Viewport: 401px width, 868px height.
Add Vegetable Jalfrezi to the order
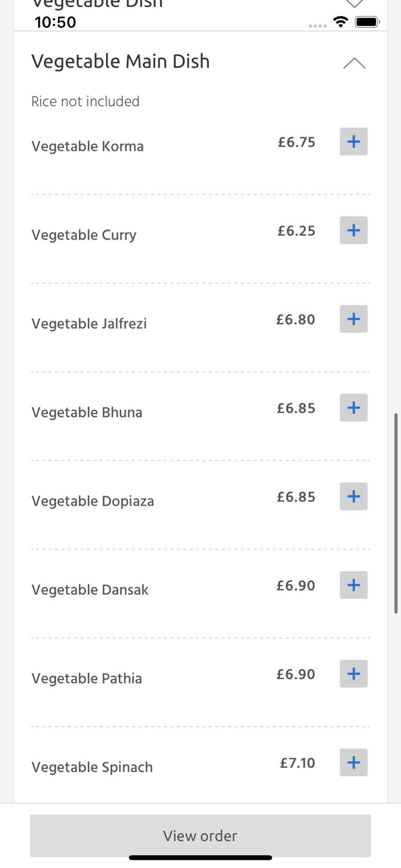tap(354, 319)
